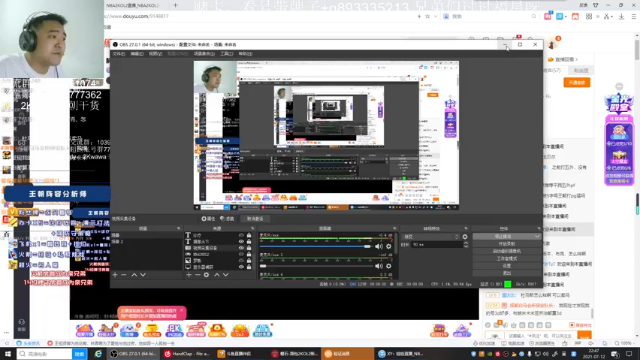This screenshot has width=640, height=360.
Task: Open the Filters button above the scenes panel
Action: pyautogui.click(x=227, y=219)
